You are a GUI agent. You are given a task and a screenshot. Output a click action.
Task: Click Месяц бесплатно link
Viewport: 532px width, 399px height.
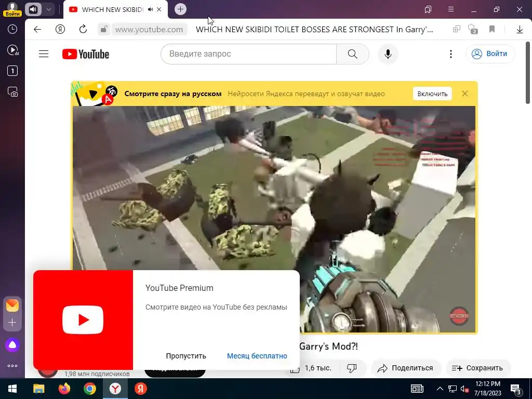257,356
